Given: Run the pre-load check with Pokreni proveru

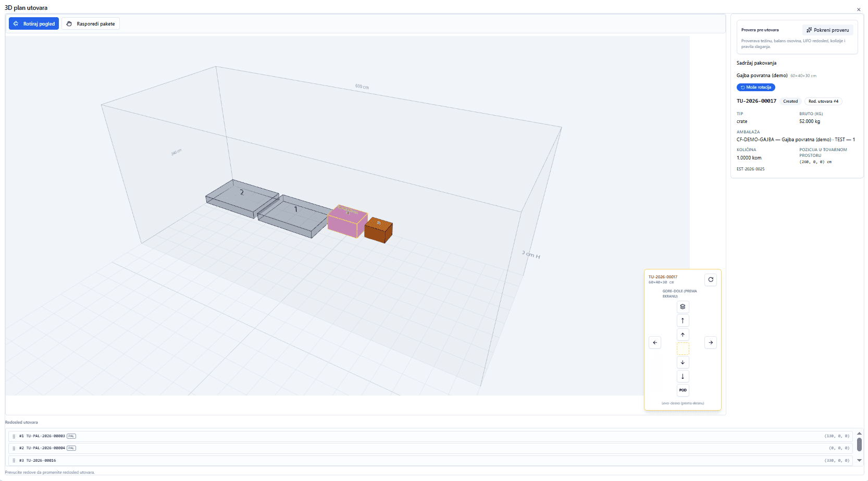Looking at the screenshot, I should click(827, 30).
